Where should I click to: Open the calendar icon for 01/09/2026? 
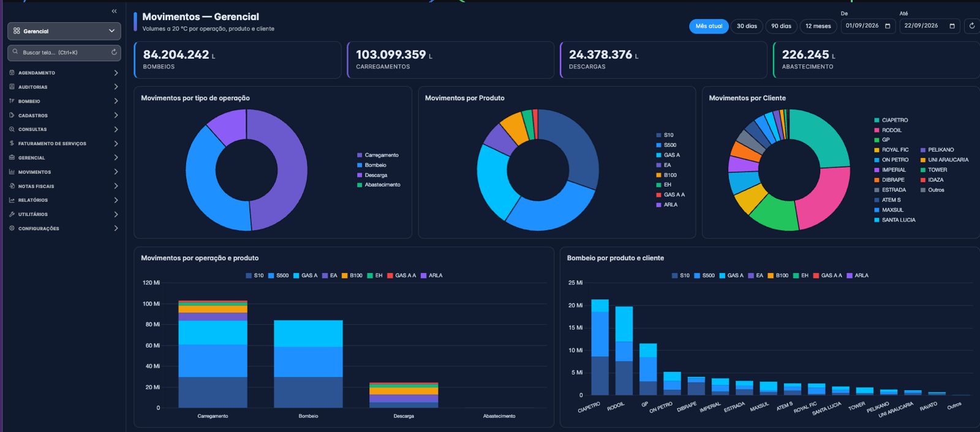coord(888,26)
